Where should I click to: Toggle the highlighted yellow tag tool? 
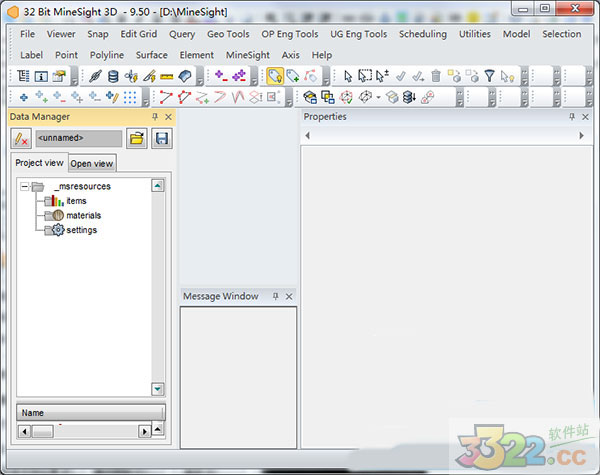coord(274,76)
